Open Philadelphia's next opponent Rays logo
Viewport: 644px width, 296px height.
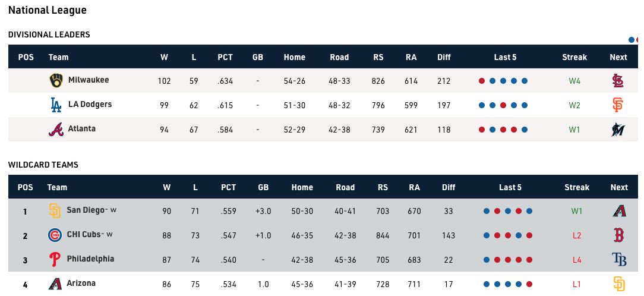619,259
